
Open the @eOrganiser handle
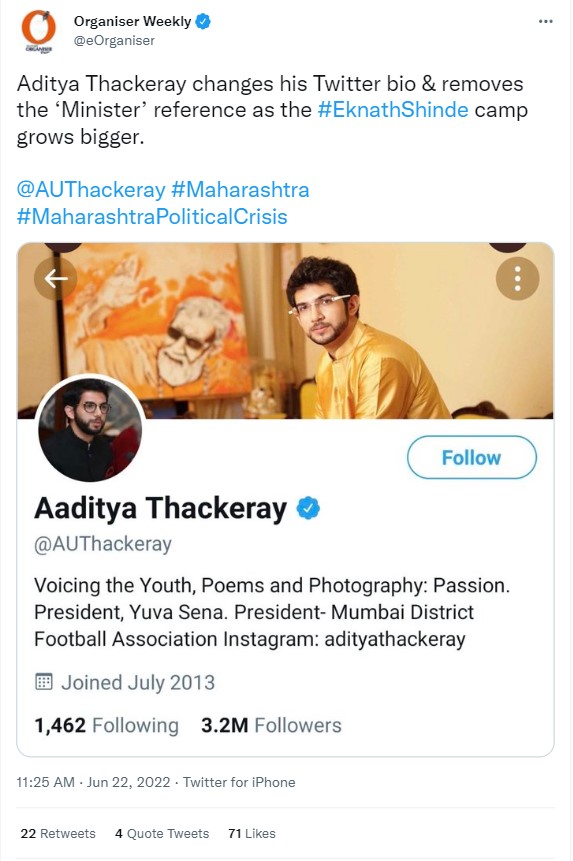point(114,41)
